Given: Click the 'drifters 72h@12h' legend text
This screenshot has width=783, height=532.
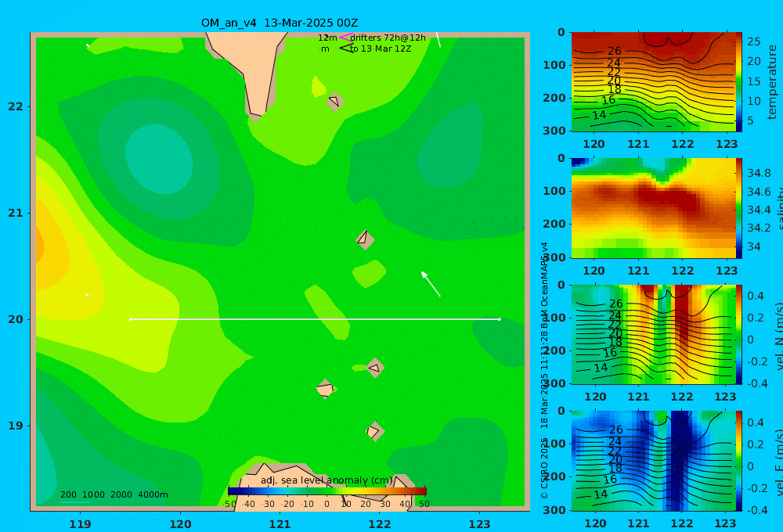Looking at the screenshot, I should (388, 38).
